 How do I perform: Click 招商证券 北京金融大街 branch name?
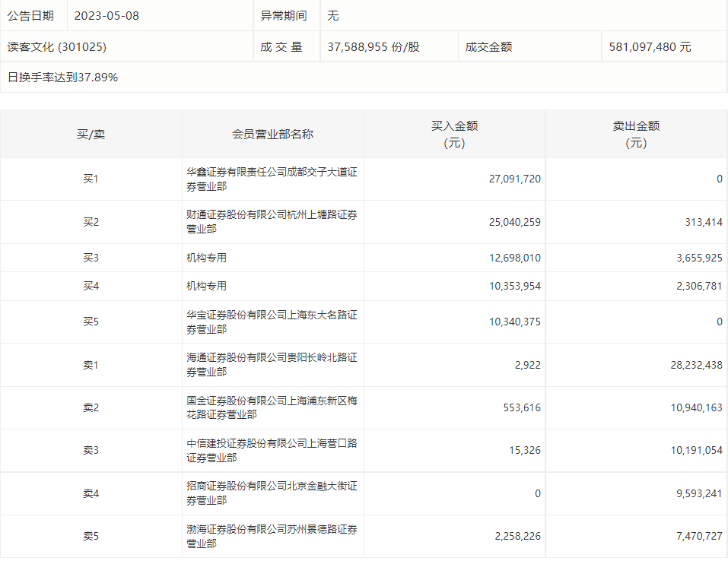[x=272, y=493]
